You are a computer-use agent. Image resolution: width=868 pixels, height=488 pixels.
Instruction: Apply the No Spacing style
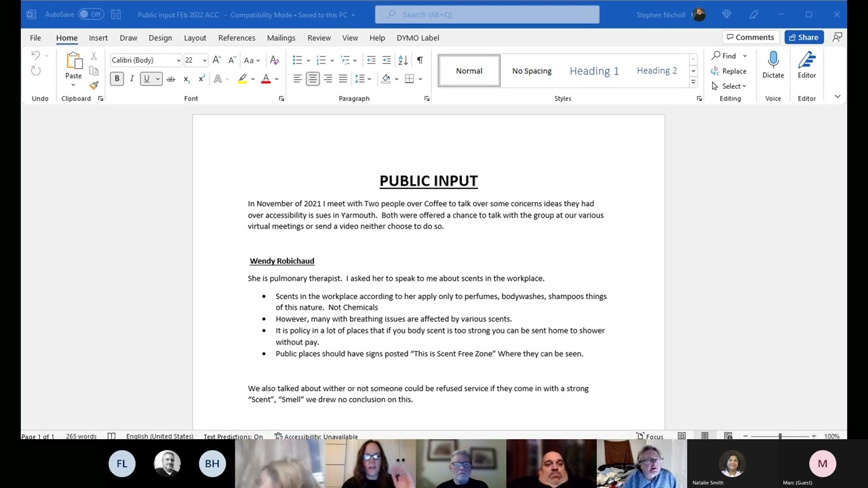[x=532, y=70]
